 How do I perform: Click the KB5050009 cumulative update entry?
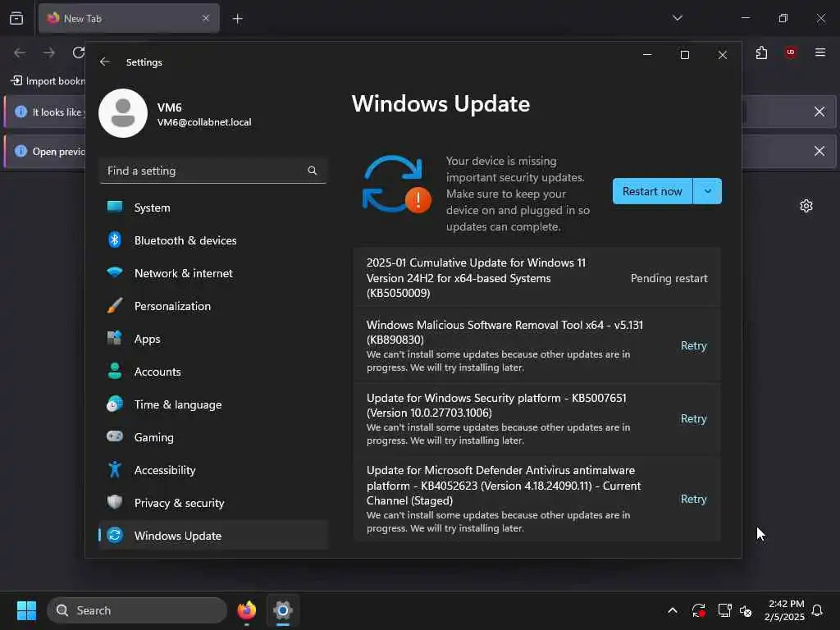(536, 277)
